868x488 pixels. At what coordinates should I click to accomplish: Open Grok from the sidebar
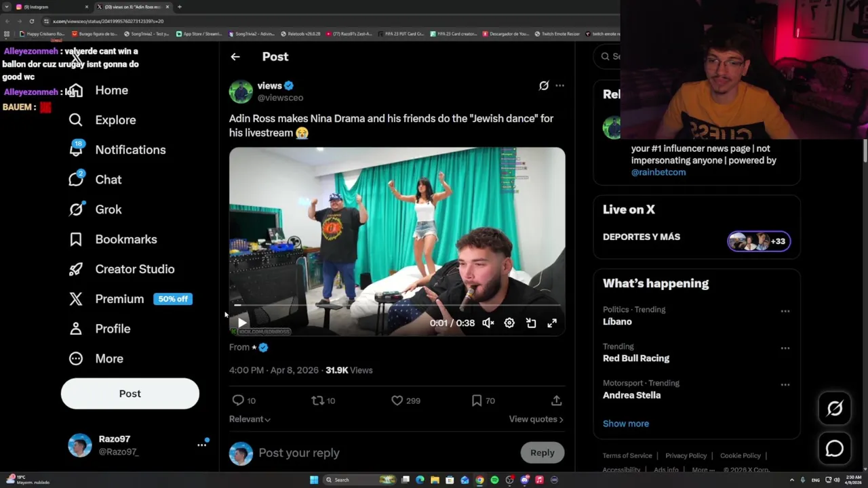pos(95,209)
